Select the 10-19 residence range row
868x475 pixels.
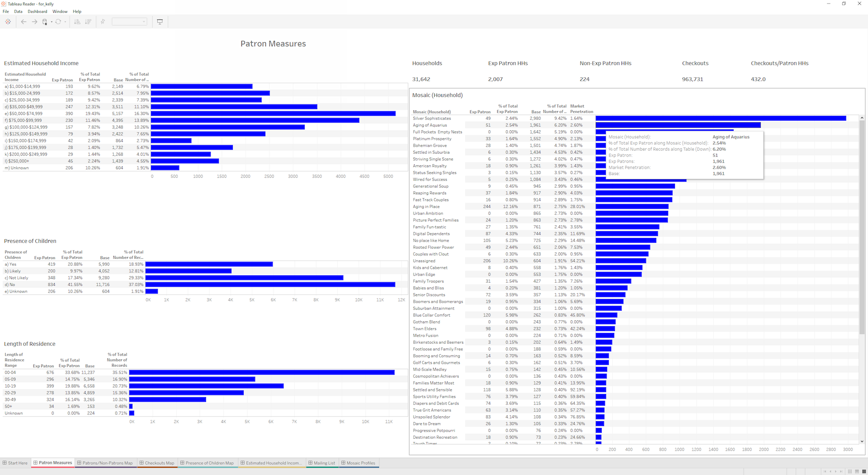205,386
